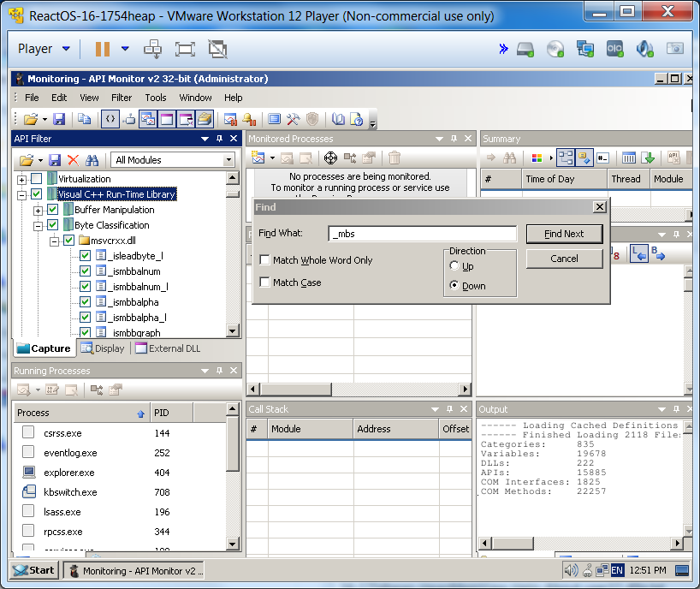
Task: Click the red X delete icon in API Filter
Action: 73,160
